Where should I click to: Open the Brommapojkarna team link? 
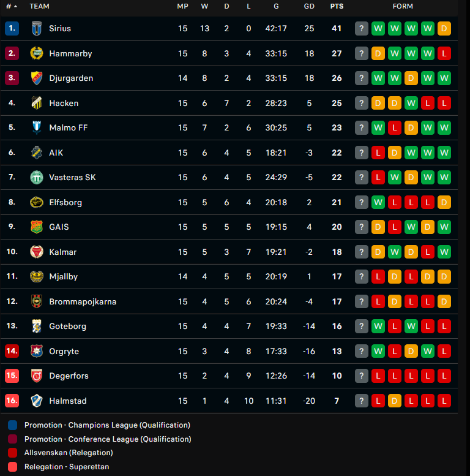[83, 301]
